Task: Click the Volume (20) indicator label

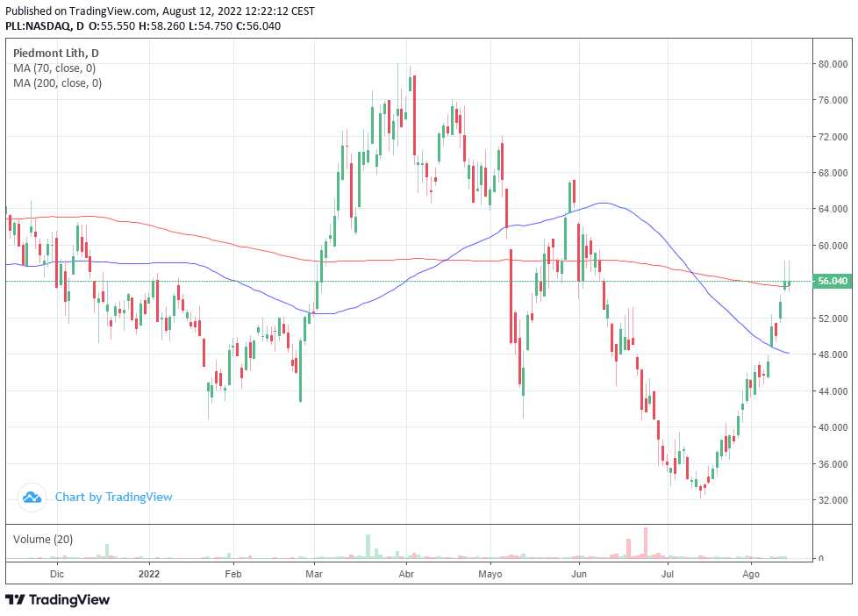Action: [43, 540]
